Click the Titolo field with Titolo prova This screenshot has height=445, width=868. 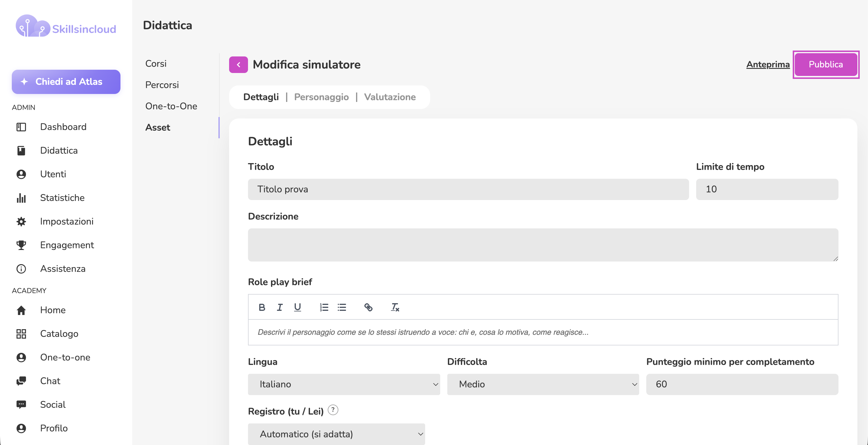(x=468, y=189)
